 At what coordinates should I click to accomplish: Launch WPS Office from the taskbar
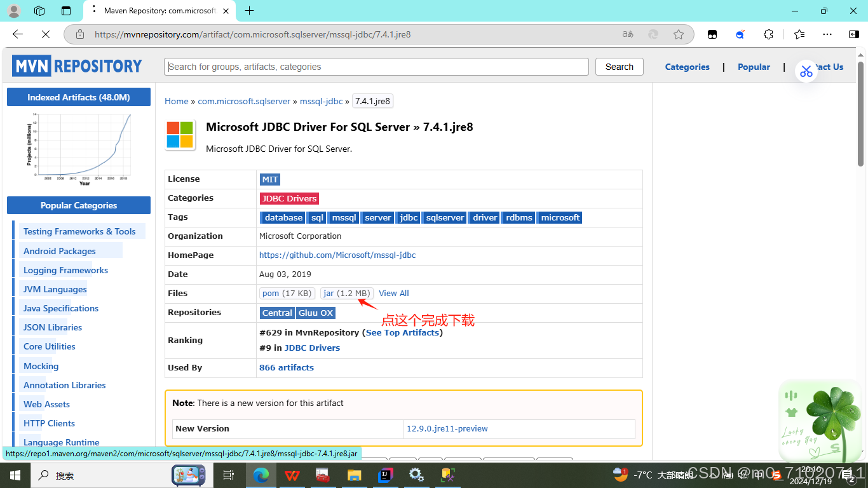click(x=292, y=475)
